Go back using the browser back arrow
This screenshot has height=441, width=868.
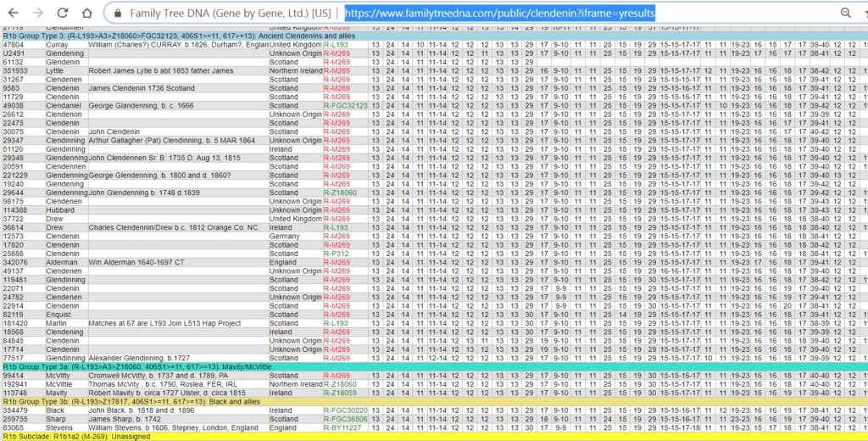point(13,13)
